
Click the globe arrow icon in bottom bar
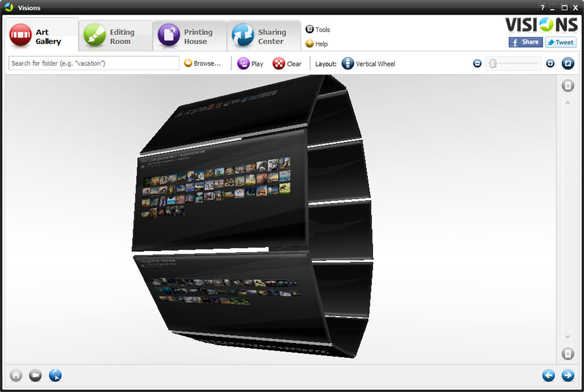[55, 375]
